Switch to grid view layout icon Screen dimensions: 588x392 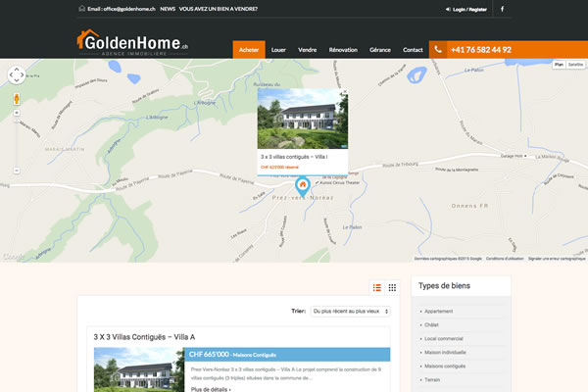click(392, 288)
